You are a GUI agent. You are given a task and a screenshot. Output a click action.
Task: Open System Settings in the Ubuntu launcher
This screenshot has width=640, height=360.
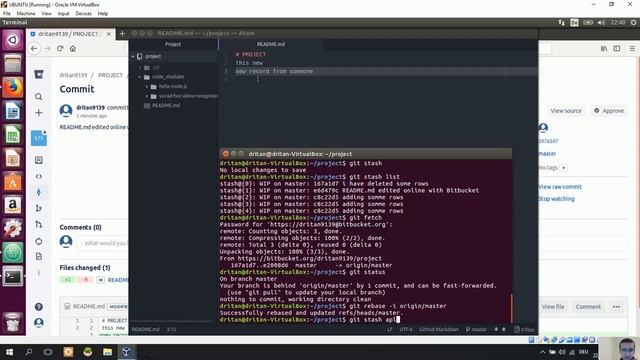(13, 229)
